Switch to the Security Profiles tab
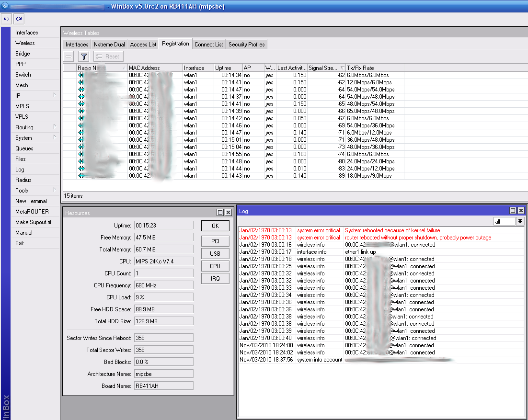528x420 pixels. 246,44
